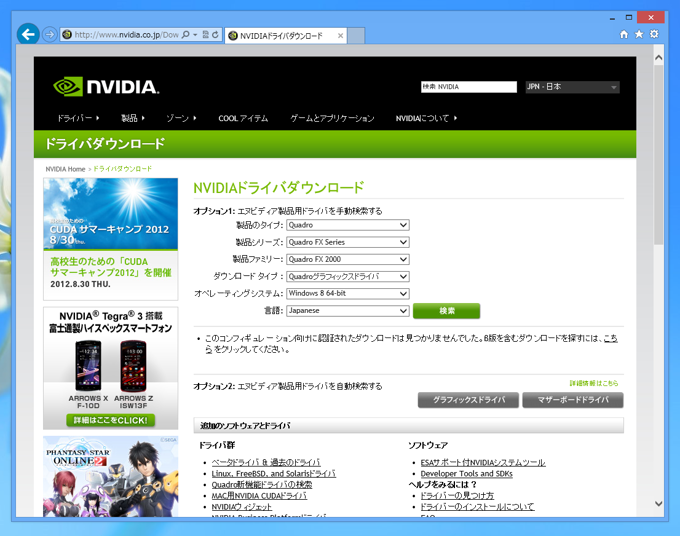Open a new blank tab
The height and width of the screenshot is (536, 680).
(356, 36)
